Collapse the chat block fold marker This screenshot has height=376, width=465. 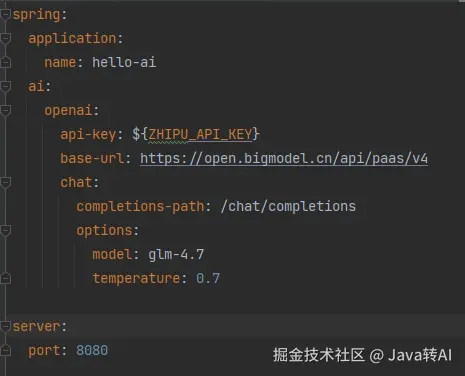tap(5, 183)
